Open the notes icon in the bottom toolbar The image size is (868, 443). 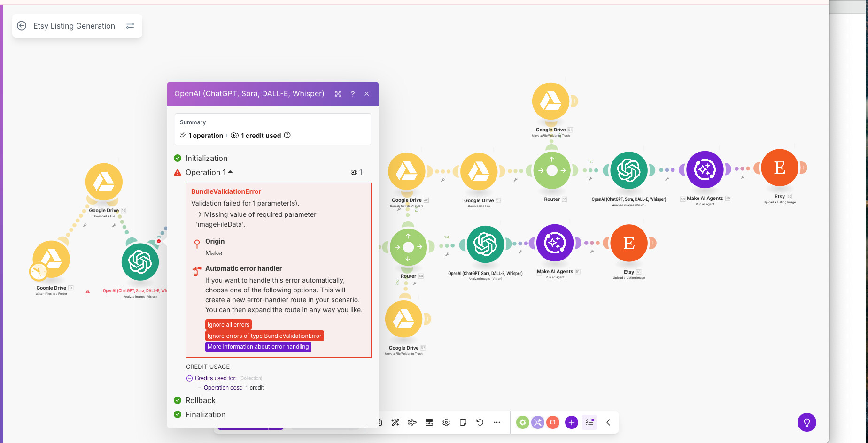pyautogui.click(x=463, y=422)
